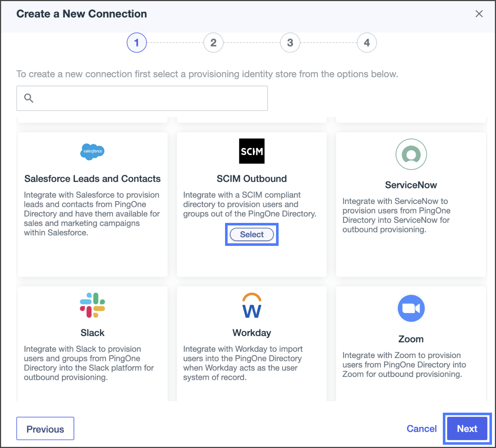Click the ServiceNow green circle icon
This screenshot has width=496, height=448.
[411, 154]
